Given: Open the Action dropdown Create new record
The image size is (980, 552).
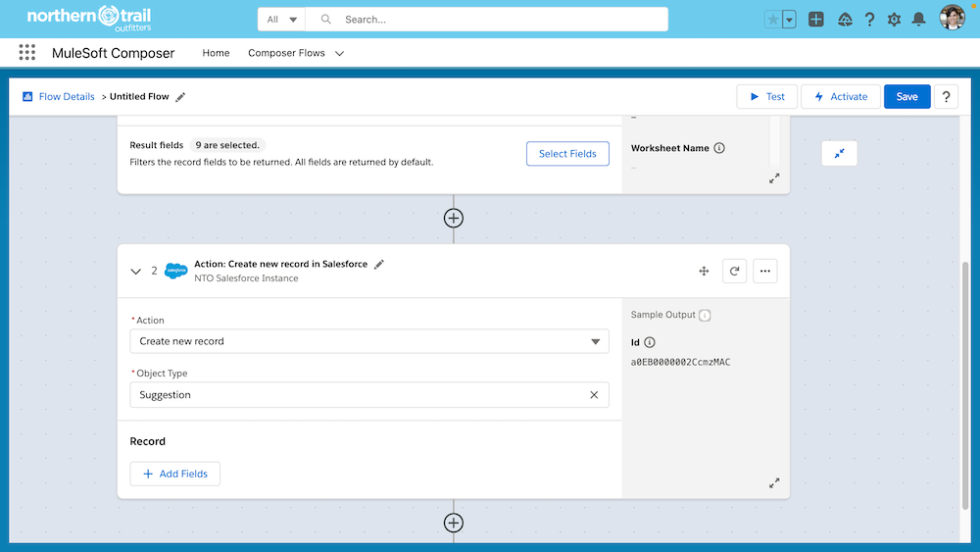Looking at the screenshot, I should (x=369, y=341).
